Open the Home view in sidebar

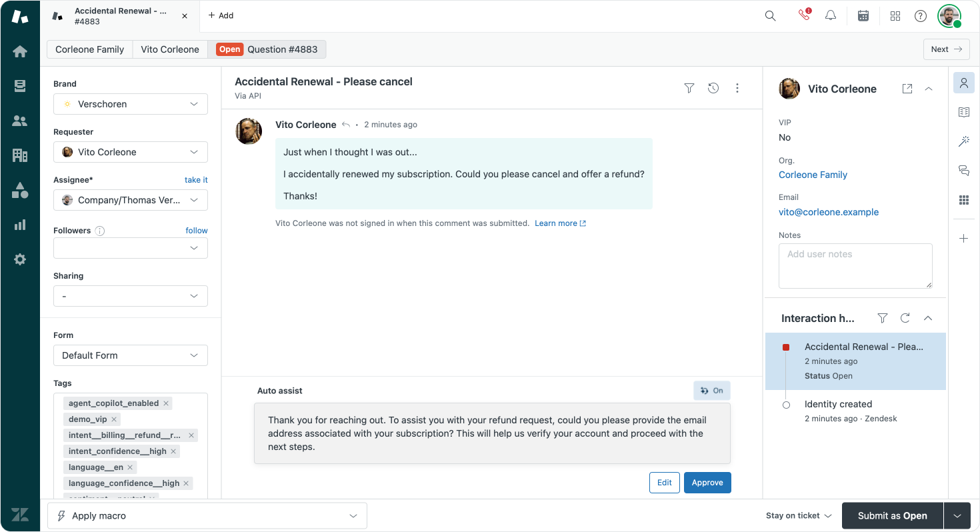point(20,51)
